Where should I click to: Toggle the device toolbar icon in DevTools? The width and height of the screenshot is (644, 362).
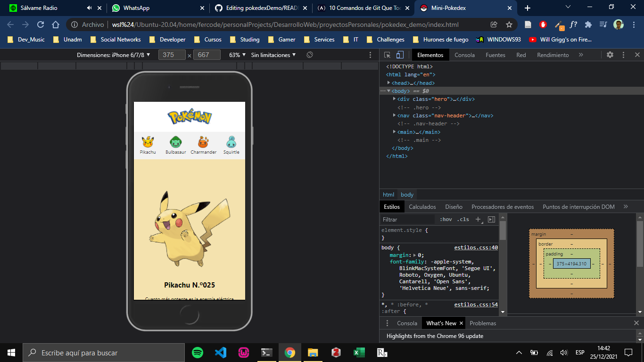[400, 55]
